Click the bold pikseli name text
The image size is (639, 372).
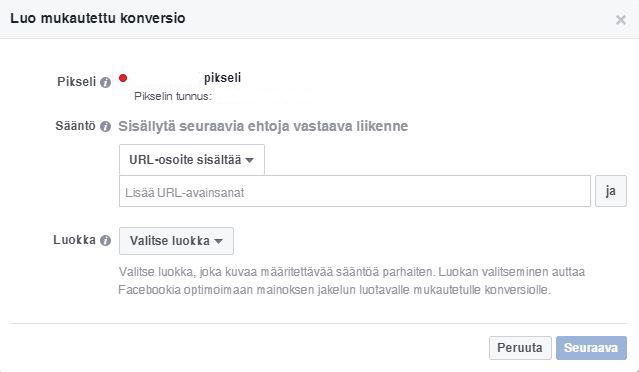coord(223,77)
